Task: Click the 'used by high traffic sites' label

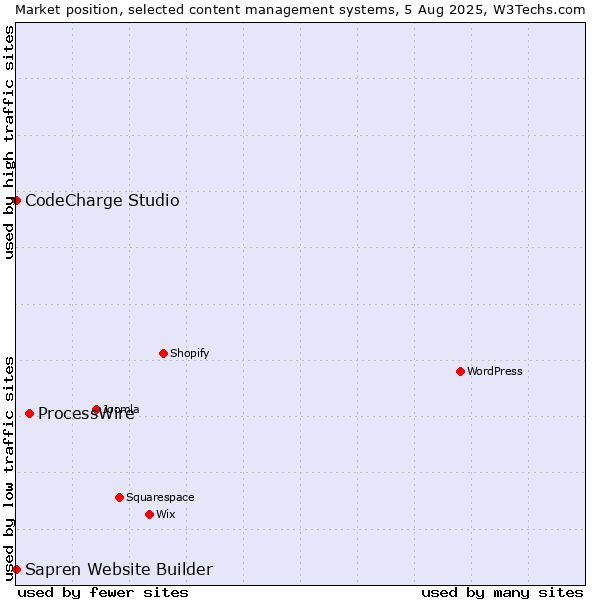Action: [x=8, y=142]
